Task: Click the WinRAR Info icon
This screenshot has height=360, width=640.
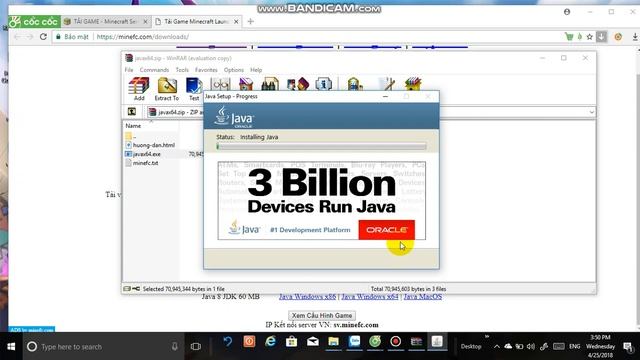Action: coord(323,84)
